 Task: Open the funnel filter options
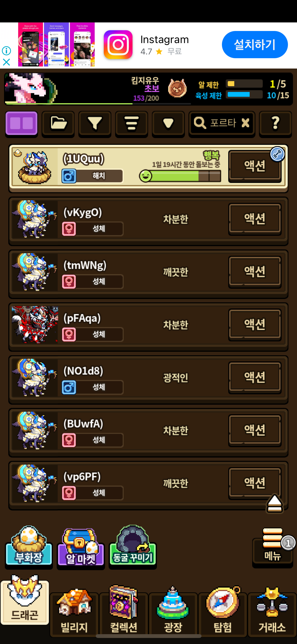(95, 123)
